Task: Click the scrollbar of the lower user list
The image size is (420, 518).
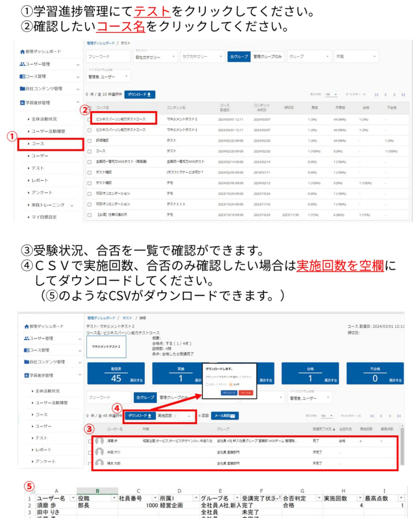Action: click(x=402, y=446)
